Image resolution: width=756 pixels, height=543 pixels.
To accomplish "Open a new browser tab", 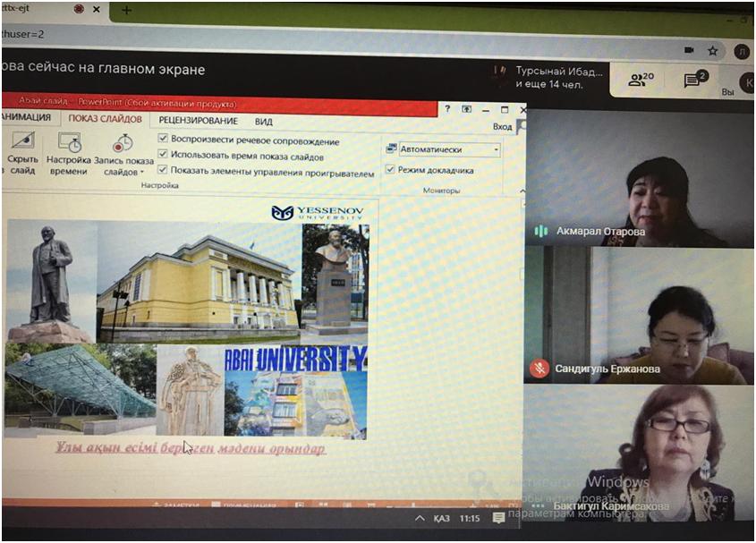I will point(126,11).
